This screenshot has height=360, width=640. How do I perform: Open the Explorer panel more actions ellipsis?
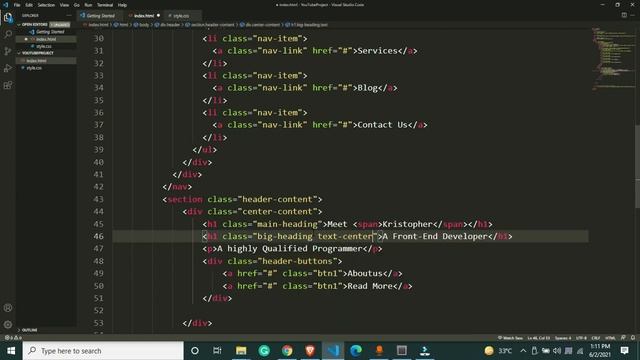pos(69,16)
